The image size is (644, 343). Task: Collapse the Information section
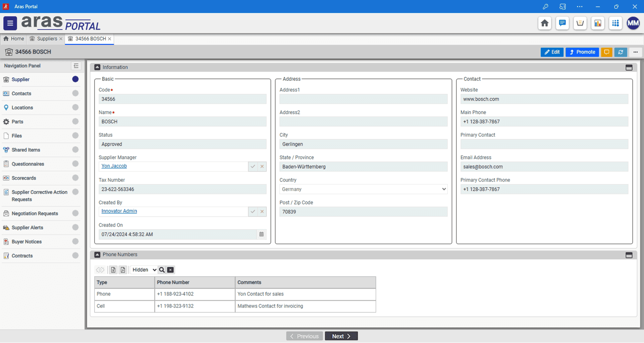coord(97,67)
